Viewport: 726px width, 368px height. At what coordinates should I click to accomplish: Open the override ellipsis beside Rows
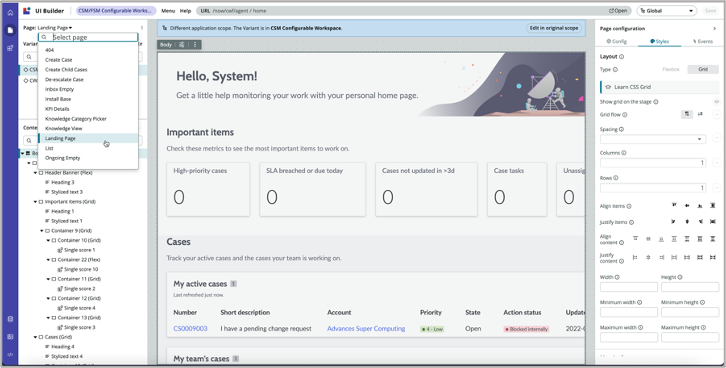(716, 187)
